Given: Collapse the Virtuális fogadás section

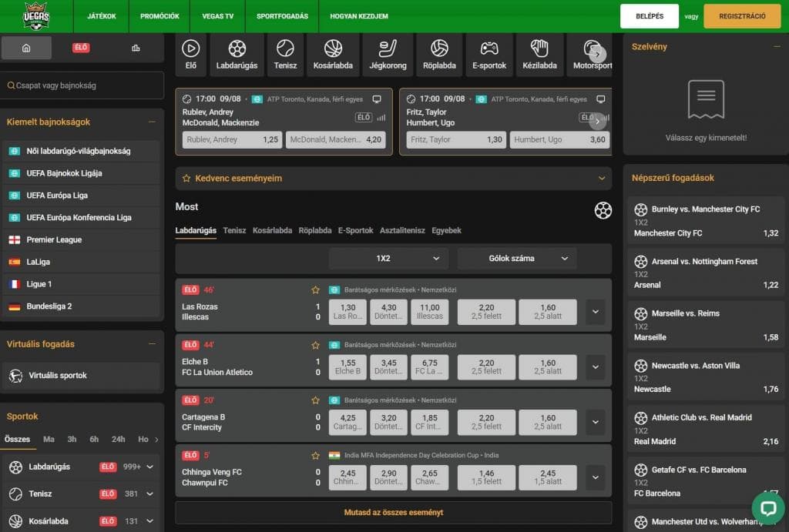Looking at the screenshot, I should pos(152,344).
